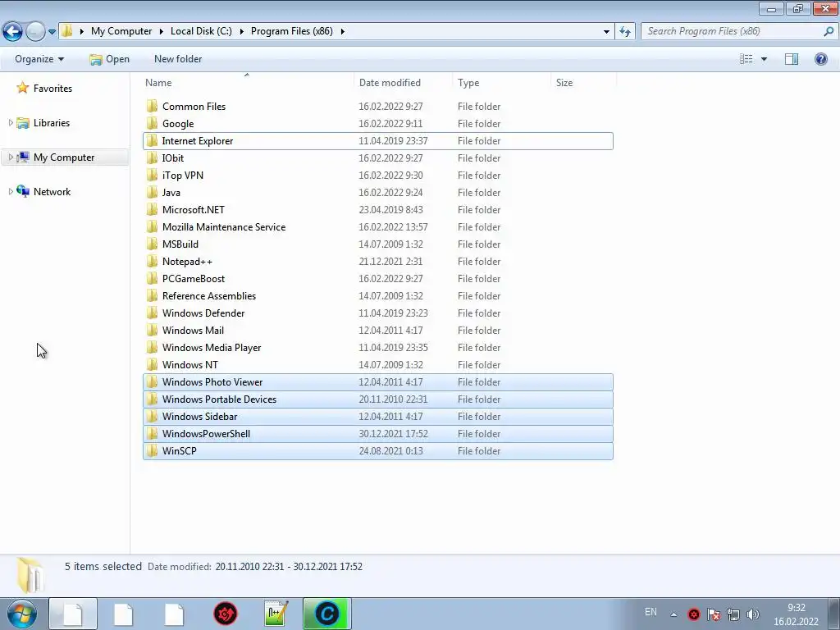
Task: Click the network tray icon
Action: pos(733,614)
